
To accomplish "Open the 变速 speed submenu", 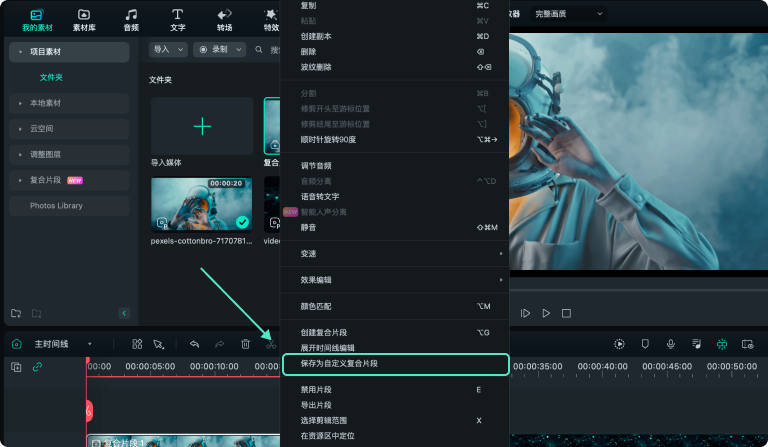I will pos(395,254).
